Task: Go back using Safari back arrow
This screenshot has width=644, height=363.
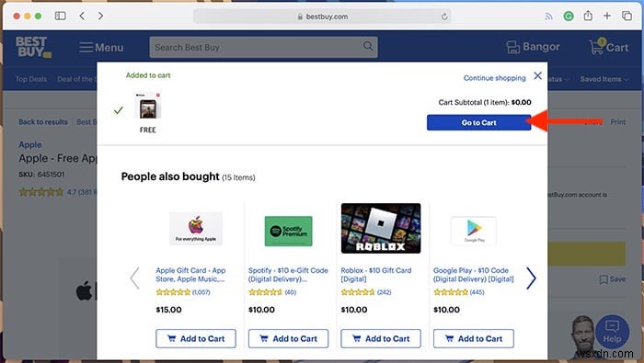Action: [82, 16]
